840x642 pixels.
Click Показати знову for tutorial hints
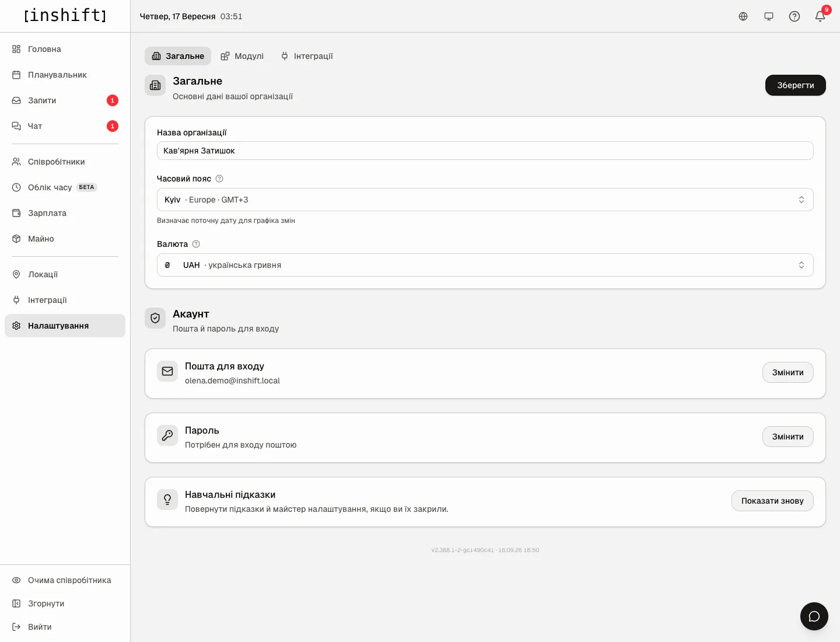coord(772,501)
